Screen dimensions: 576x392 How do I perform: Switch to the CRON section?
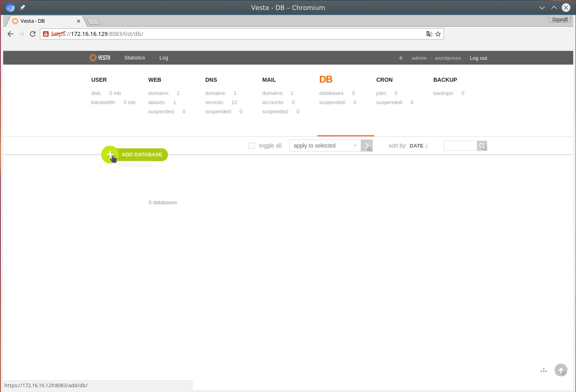384,80
